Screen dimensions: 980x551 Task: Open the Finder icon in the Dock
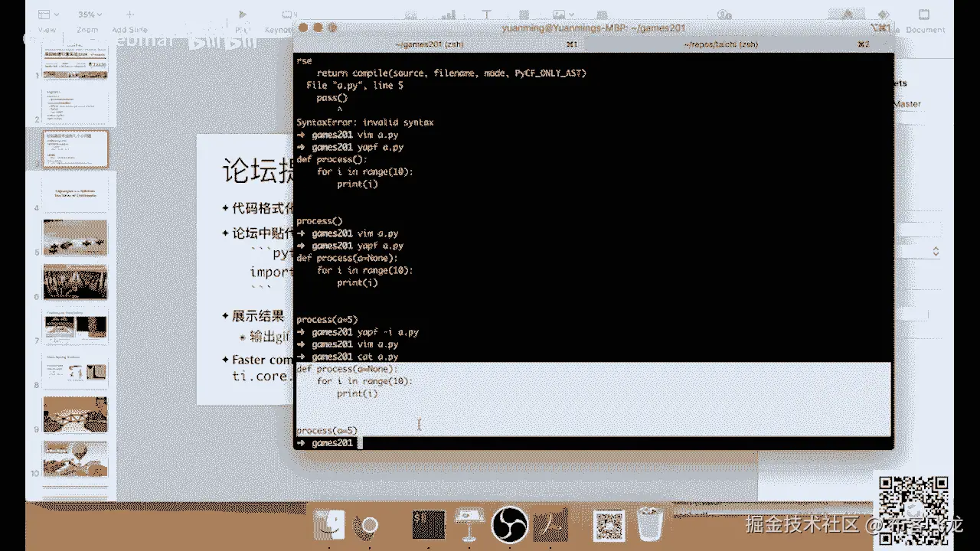tap(328, 526)
